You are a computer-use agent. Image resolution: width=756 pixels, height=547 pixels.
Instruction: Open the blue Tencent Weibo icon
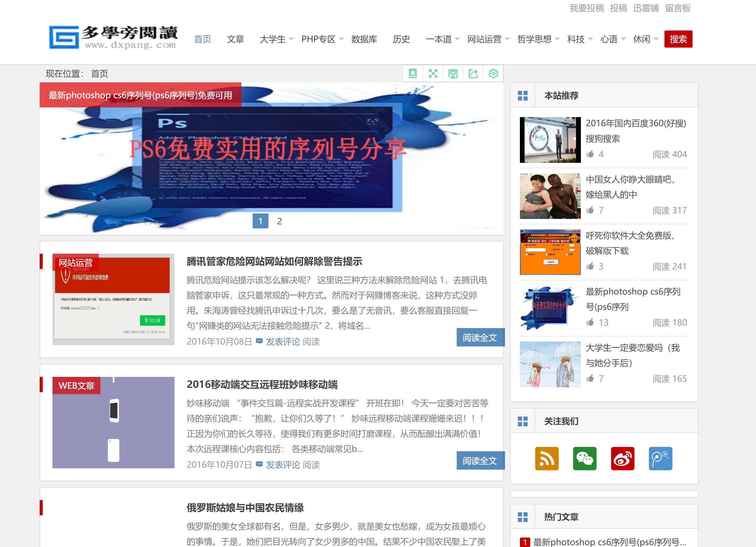click(660, 458)
